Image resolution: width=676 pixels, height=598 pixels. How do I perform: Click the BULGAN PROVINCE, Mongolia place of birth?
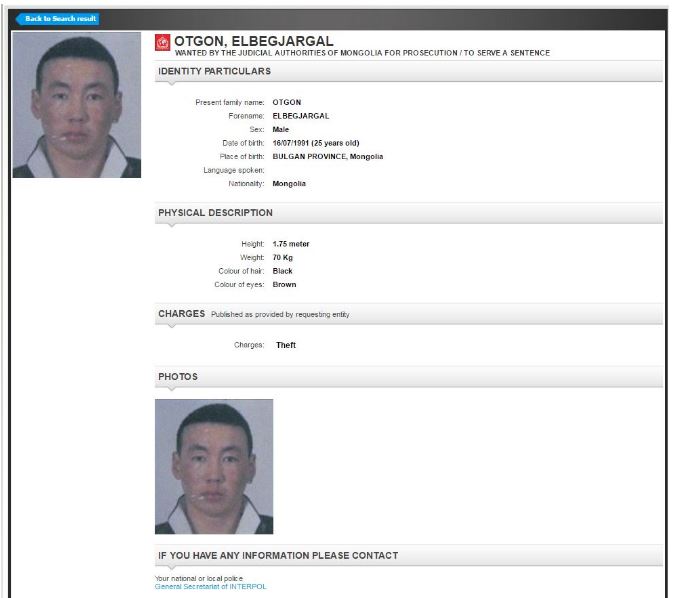(328, 157)
